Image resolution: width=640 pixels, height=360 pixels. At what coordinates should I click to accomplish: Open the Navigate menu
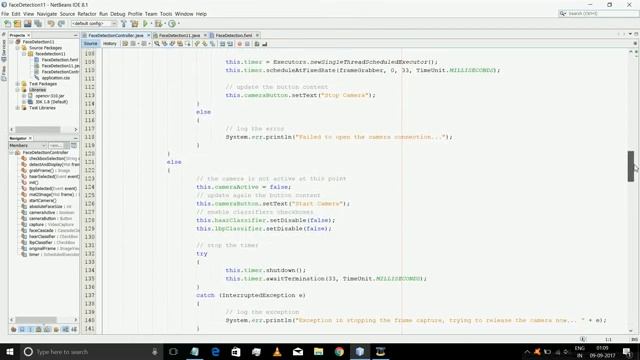tap(47, 14)
